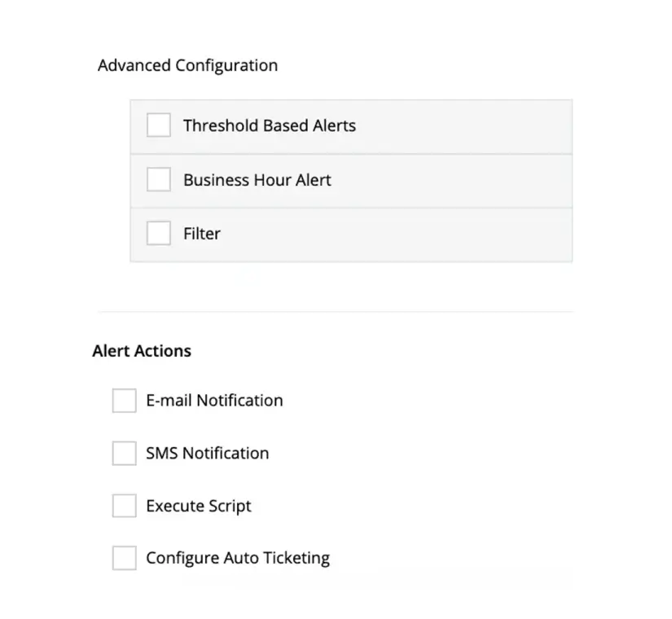Select the Filter row in Advanced Configuration

(x=350, y=235)
